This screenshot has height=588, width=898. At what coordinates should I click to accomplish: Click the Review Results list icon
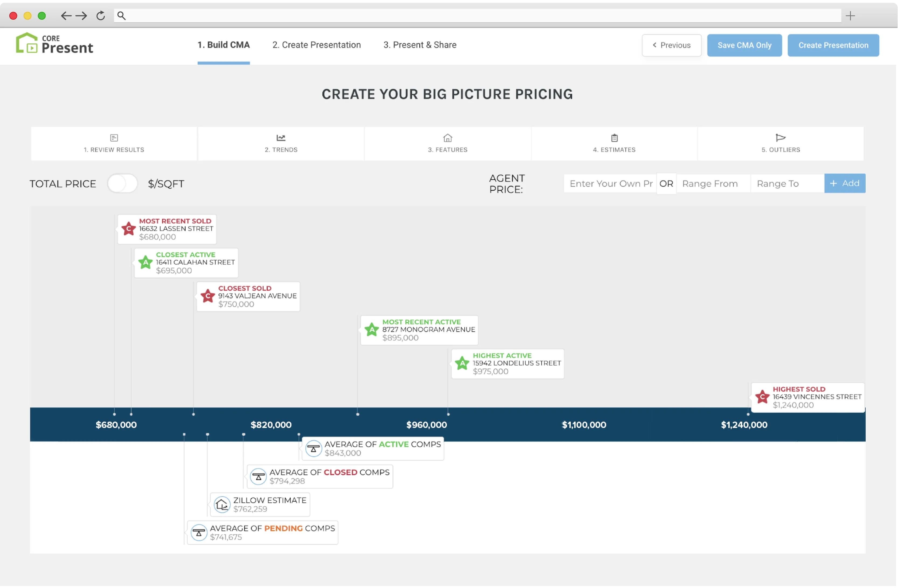point(114,138)
